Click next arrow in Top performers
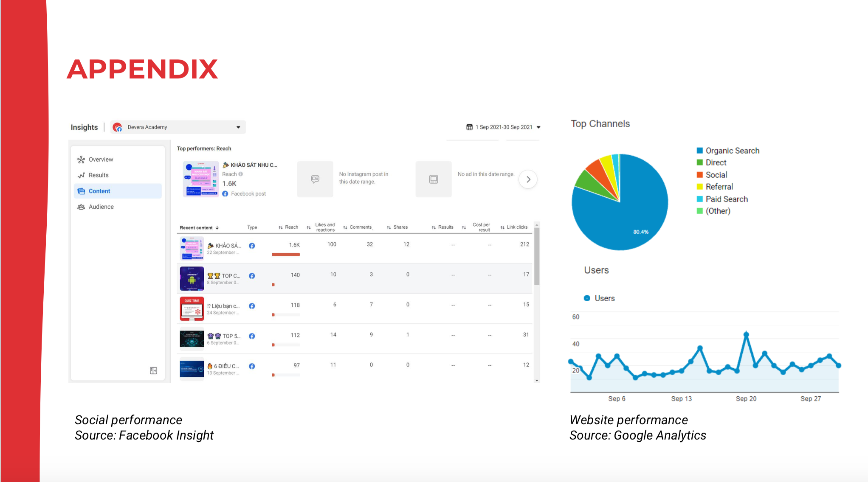 point(528,179)
